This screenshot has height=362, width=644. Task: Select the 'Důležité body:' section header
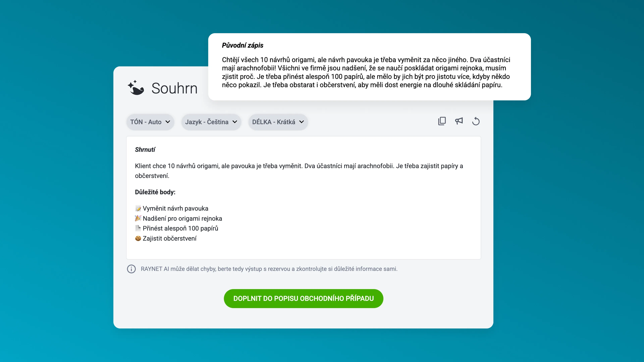[x=155, y=192]
